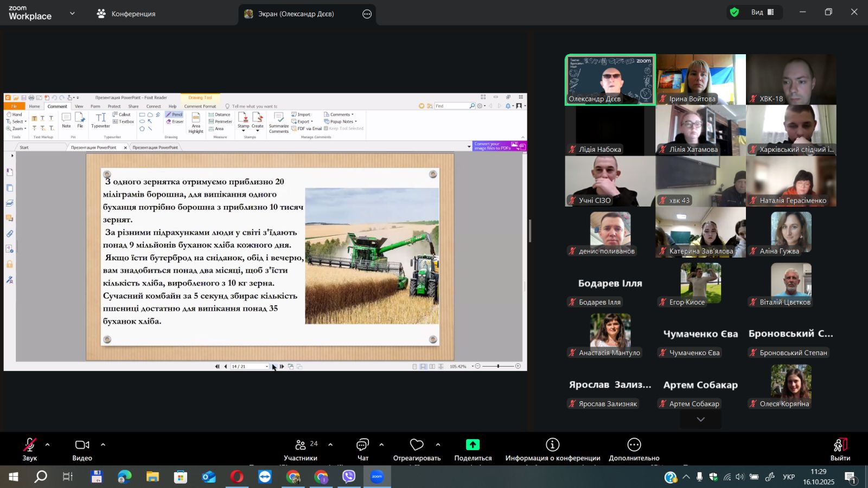Expand video options arrow beside Видео
Viewport: 868px width, 488px height.
click(x=103, y=445)
